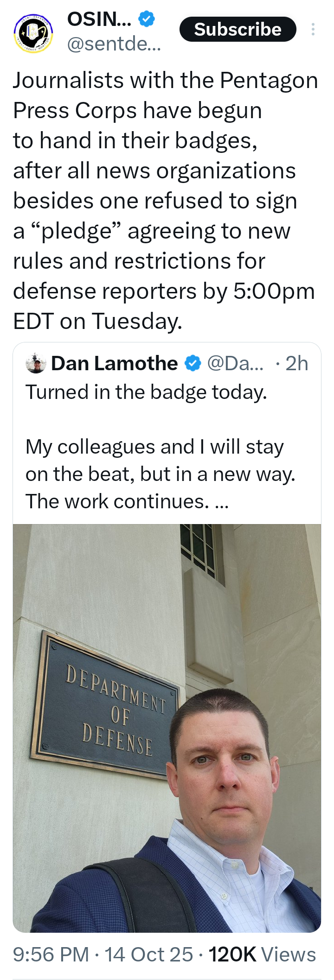Open the OSINT account profile avatar
The image size is (334, 980).
click(x=33, y=33)
